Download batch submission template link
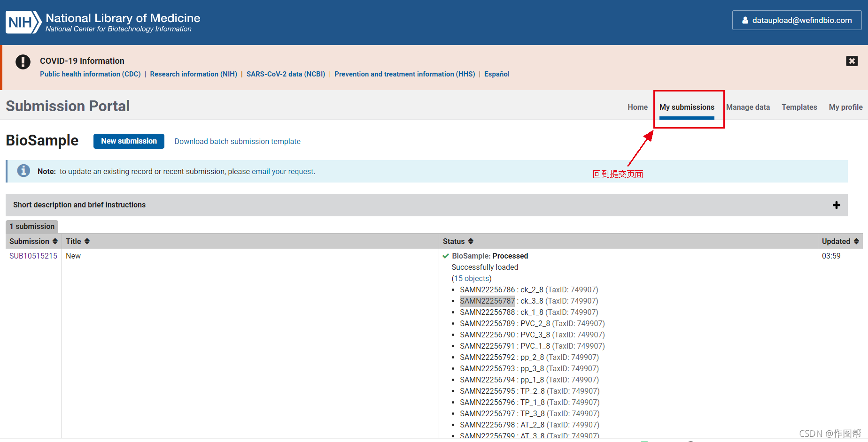This screenshot has width=868, height=442. click(x=237, y=141)
